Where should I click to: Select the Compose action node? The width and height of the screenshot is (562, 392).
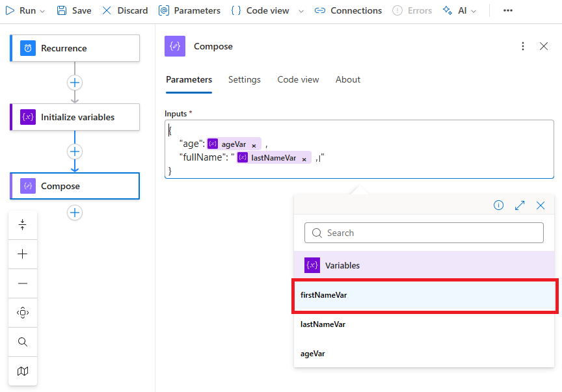(75, 186)
